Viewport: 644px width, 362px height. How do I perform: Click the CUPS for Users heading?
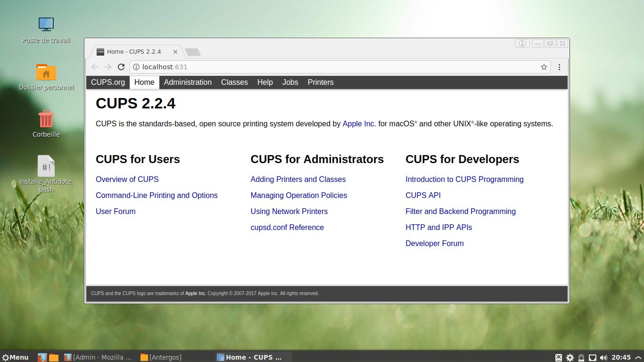138,159
